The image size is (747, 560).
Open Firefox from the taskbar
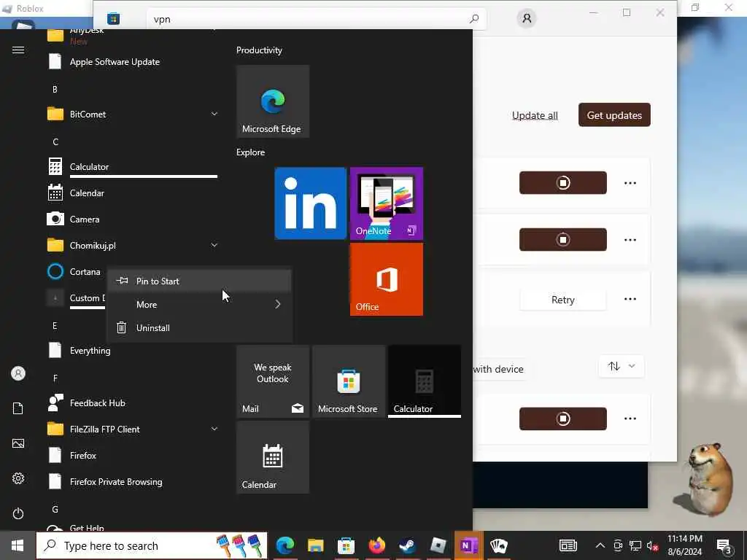[376, 545]
